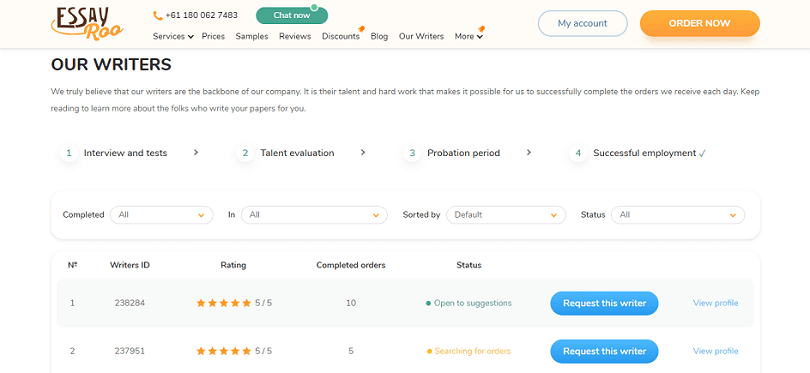Screen dimensions: 810x373
Task: Open the Samples page
Action: 252,36
